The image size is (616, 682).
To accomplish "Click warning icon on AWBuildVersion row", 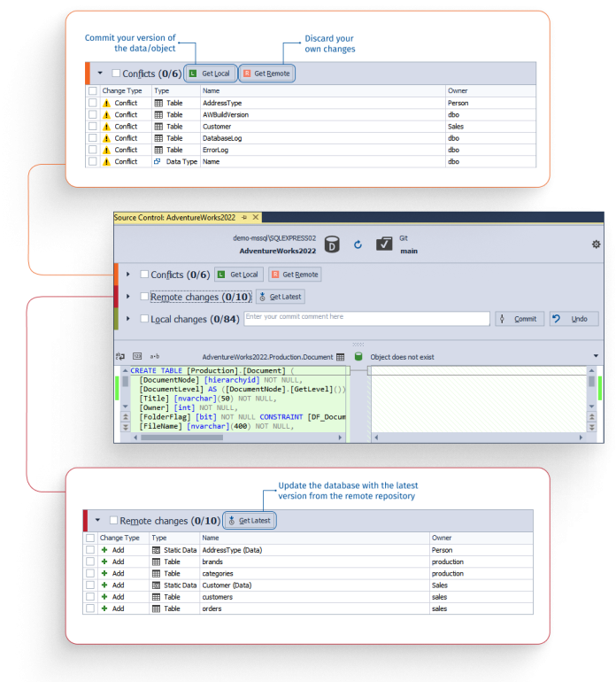I will [x=106, y=115].
